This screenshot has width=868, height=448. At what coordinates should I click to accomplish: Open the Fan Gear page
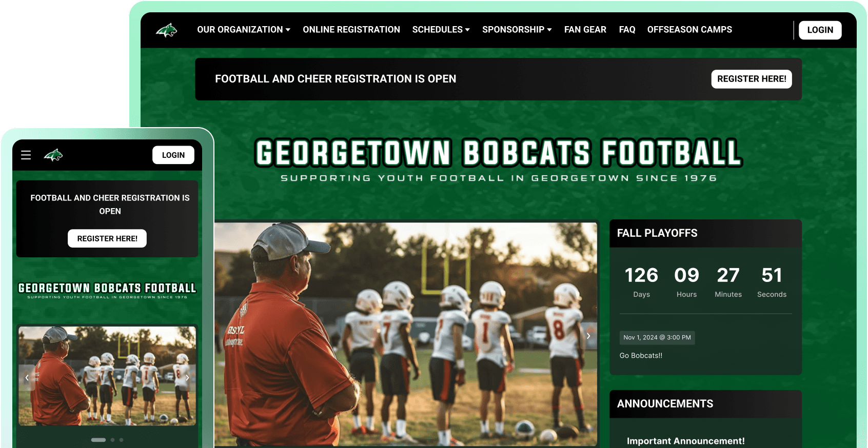point(585,30)
